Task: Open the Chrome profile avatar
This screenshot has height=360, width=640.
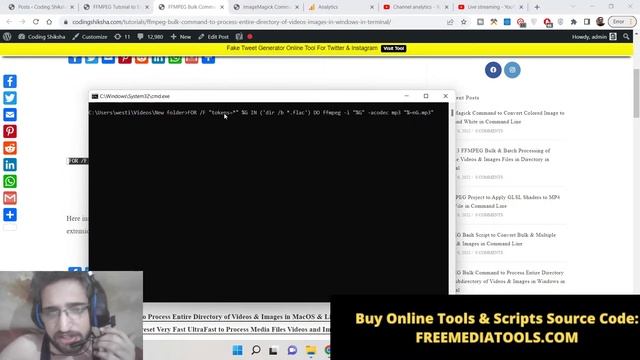Action: [x=600, y=22]
